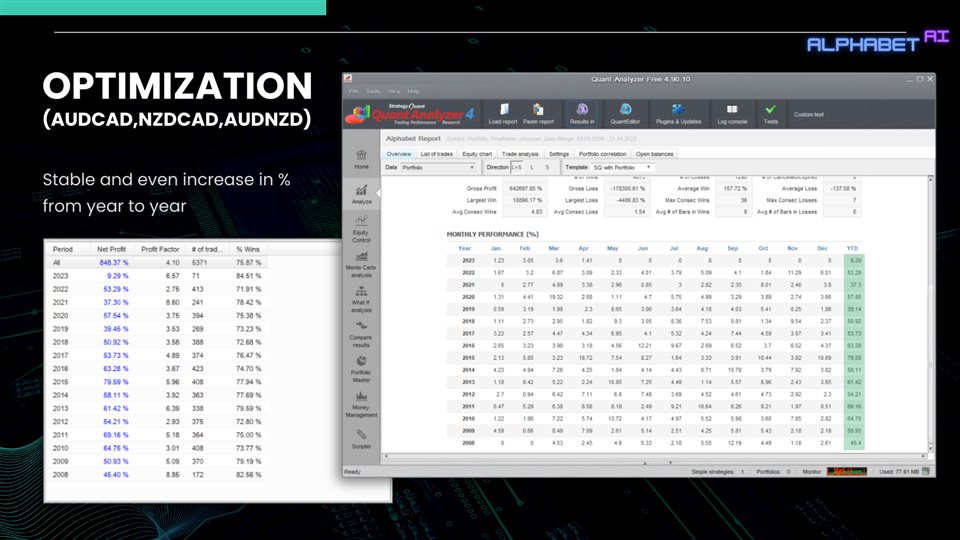Click the Quant Analyzer 4 logo
The width and height of the screenshot is (960, 540).
410,114
